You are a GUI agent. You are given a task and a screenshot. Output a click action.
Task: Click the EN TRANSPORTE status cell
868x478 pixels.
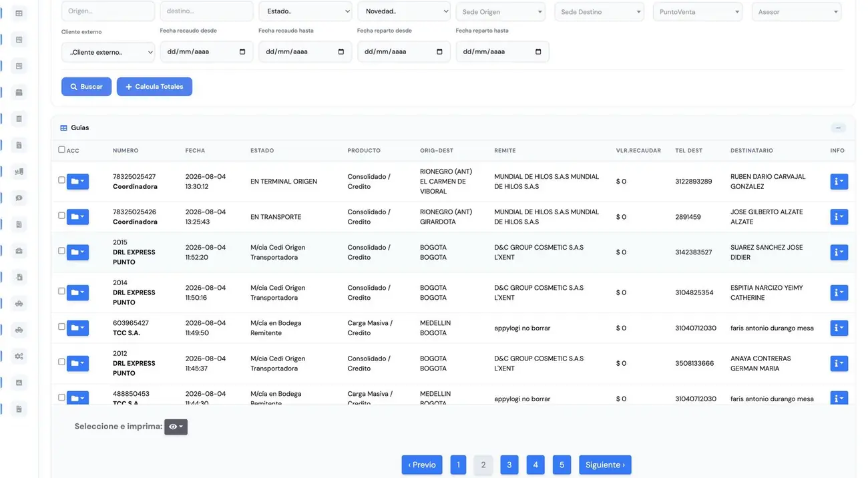click(276, 217)
